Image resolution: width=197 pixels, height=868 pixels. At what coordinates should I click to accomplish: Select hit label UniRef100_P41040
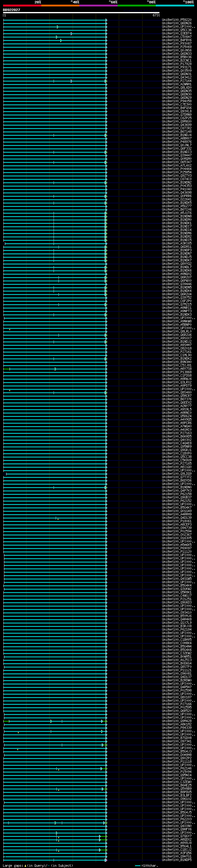(177, 189)
